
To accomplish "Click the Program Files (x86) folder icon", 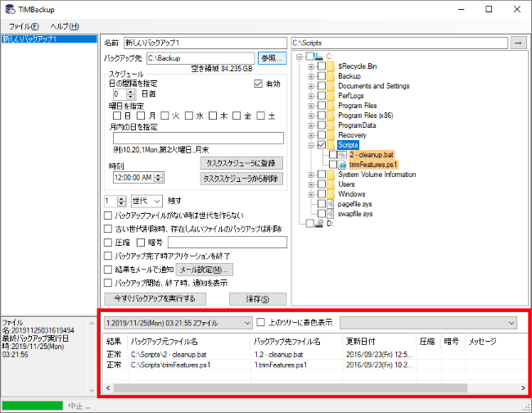I will [331, 116].
